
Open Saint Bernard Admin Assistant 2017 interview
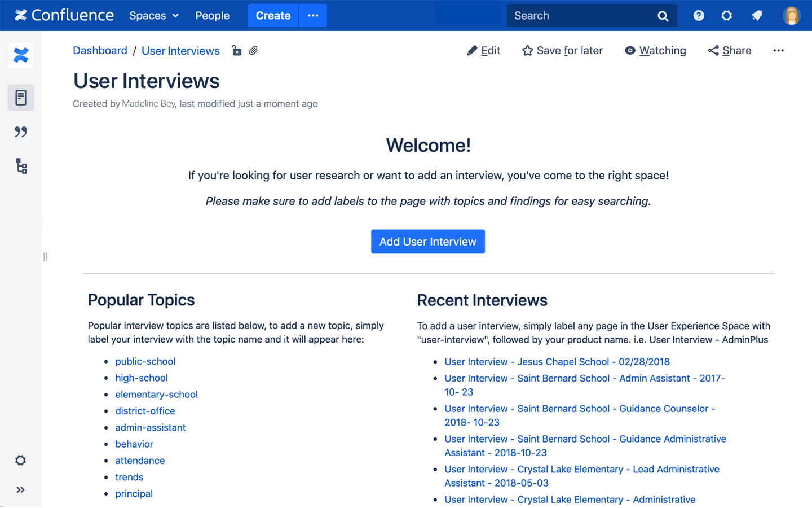(585, 385)
